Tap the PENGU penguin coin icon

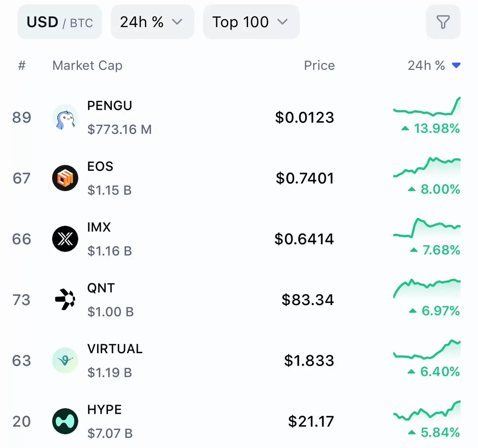pyautogui.click(x=65, y=117)
